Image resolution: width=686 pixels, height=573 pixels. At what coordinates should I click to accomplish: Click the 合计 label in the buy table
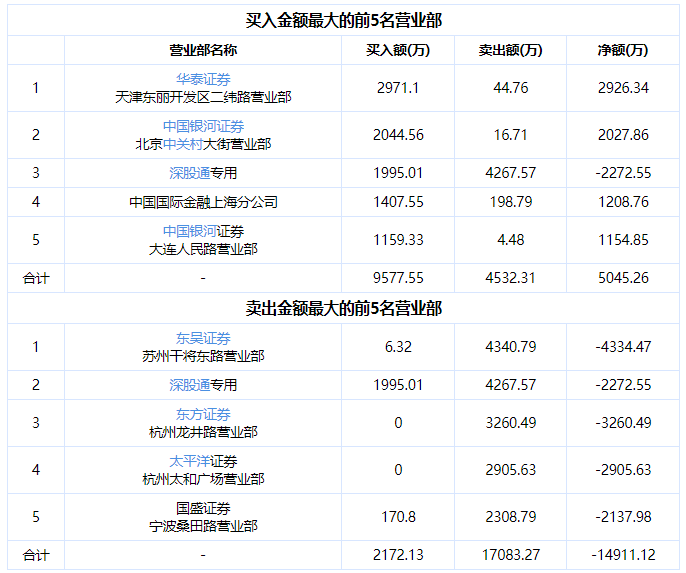[x=36, y=278]
